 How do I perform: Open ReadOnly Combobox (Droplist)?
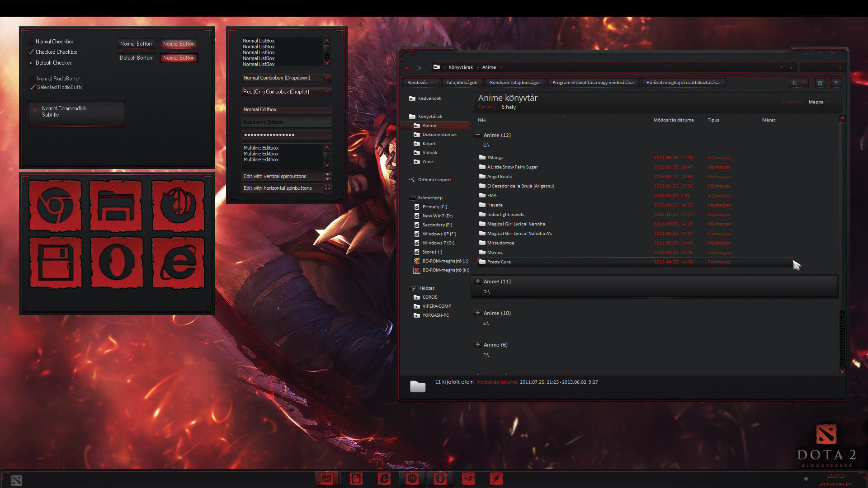[x=286, y=92]
